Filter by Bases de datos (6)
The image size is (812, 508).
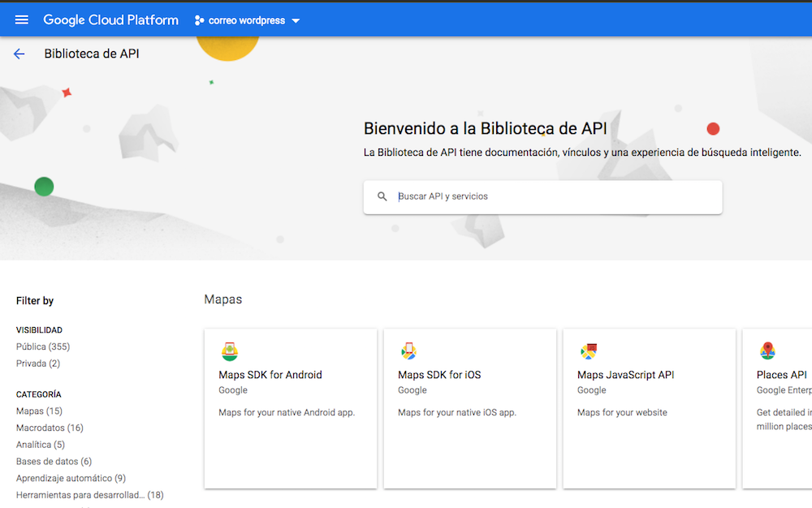[54, 462]
